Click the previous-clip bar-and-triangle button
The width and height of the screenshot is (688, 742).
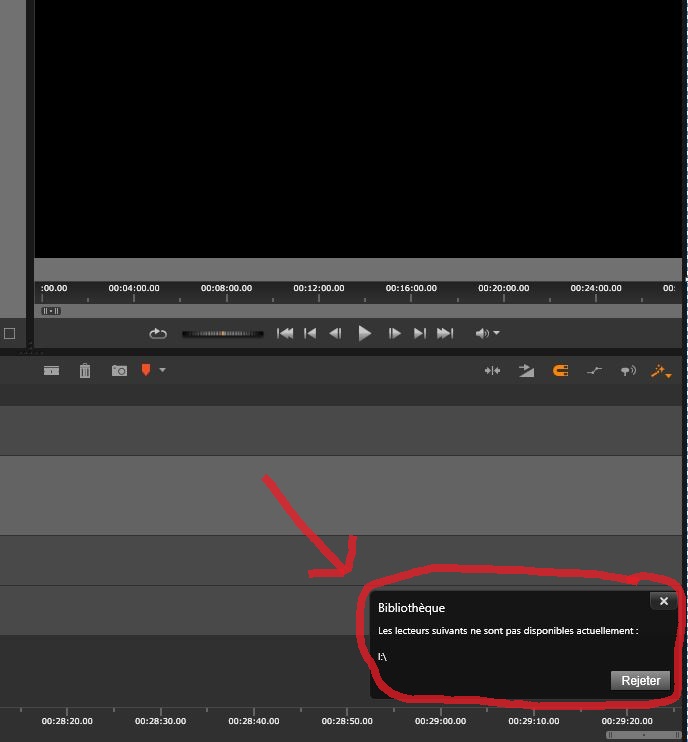[310, 334]
